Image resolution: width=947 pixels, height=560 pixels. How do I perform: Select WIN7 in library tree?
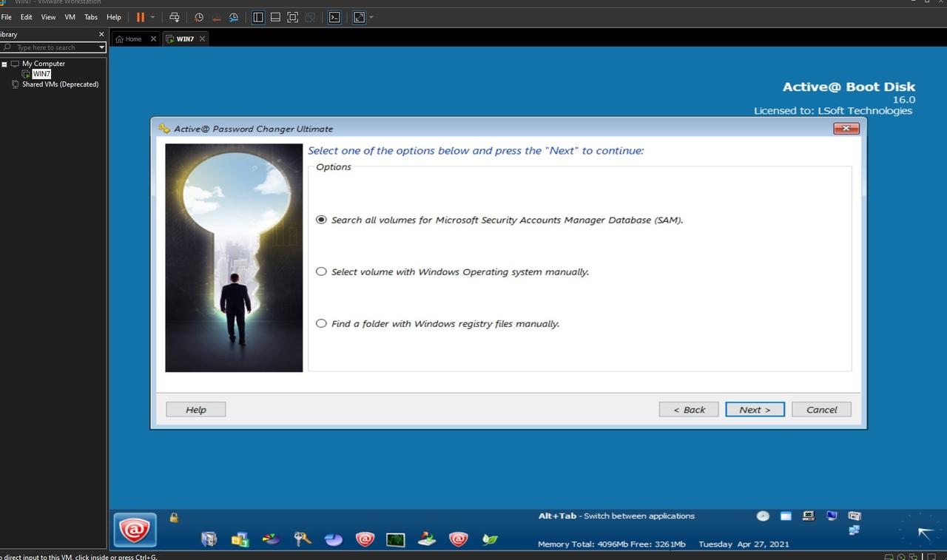point(41,74)
